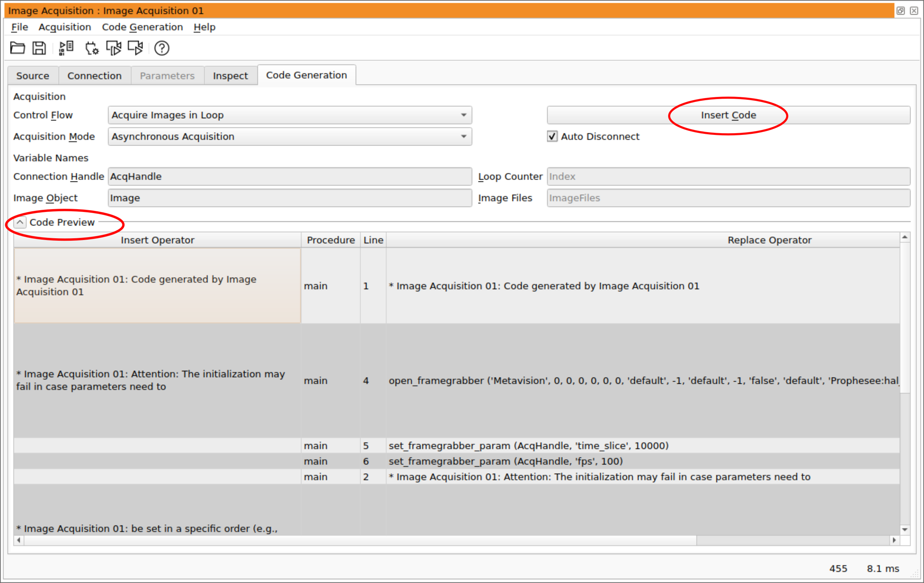
Task: Open the Acquisition Mode dropdown
Action: point(290,136)
